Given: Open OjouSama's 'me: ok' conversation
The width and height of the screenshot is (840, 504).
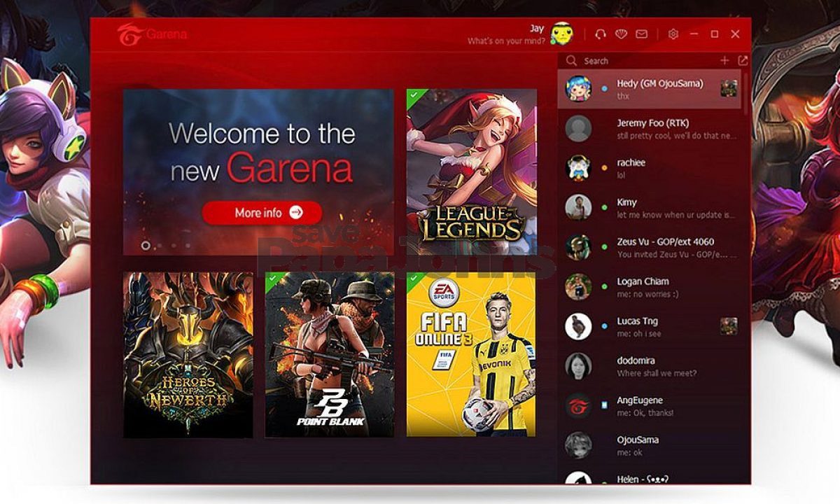Looking at the screenshot, I should tap(650, 445).
